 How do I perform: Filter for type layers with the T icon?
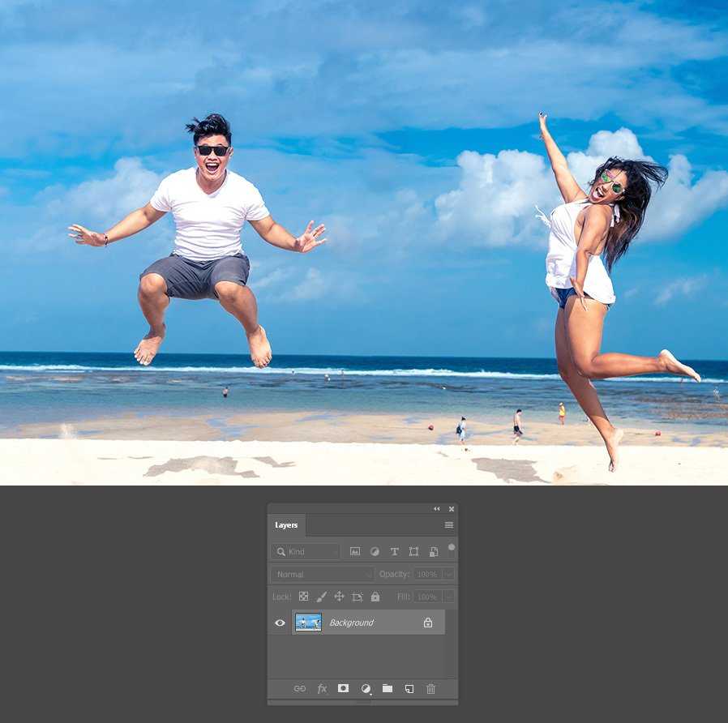coord(395,551)
